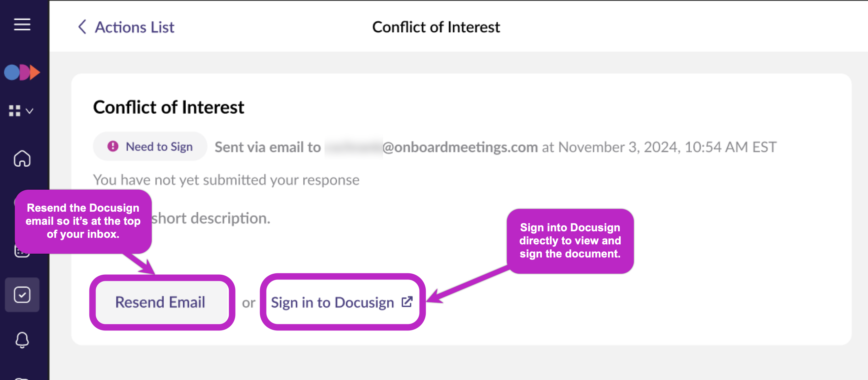Viewport: 868px width, 380px height.
Task: Click "You have not yet submitted" message
Action: [x=226, y=180]
